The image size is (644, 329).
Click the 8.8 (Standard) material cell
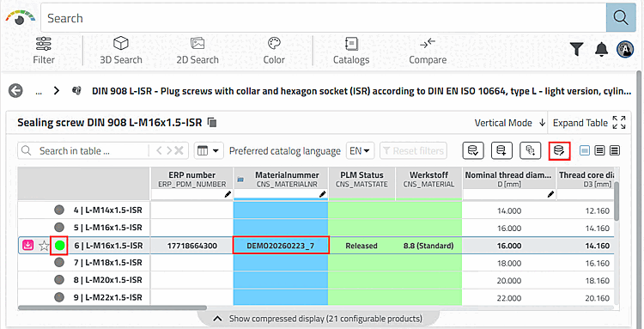click(x=428, y=246)
